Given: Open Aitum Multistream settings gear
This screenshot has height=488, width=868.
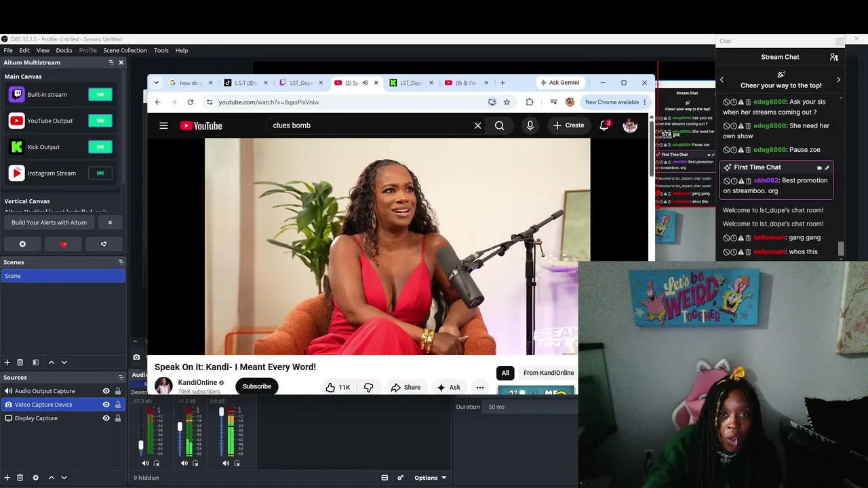Looking at the screenshot, I should tap(22, 244).
